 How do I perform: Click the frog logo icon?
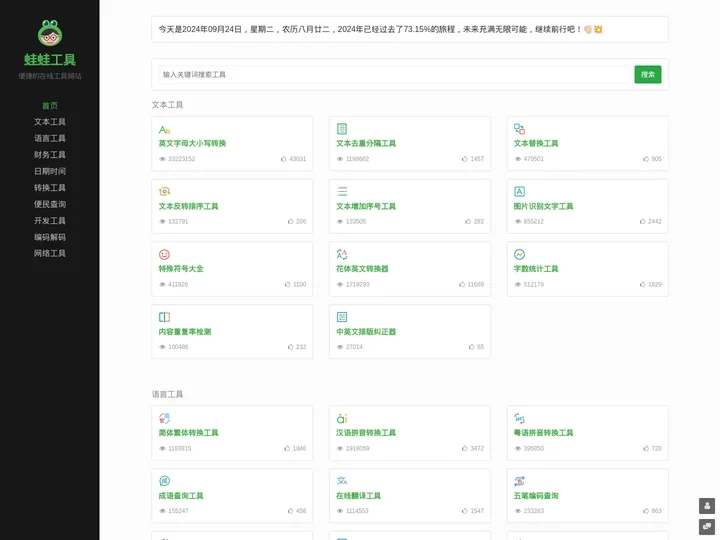click(50, 33)
